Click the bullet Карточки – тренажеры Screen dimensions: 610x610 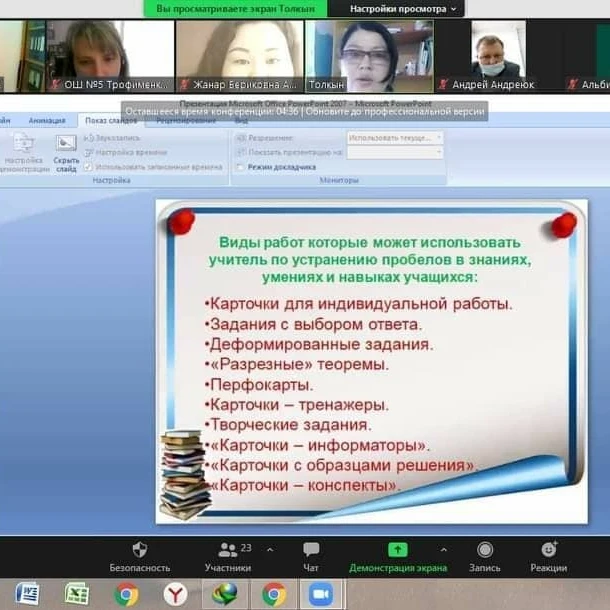click(297, 405)
